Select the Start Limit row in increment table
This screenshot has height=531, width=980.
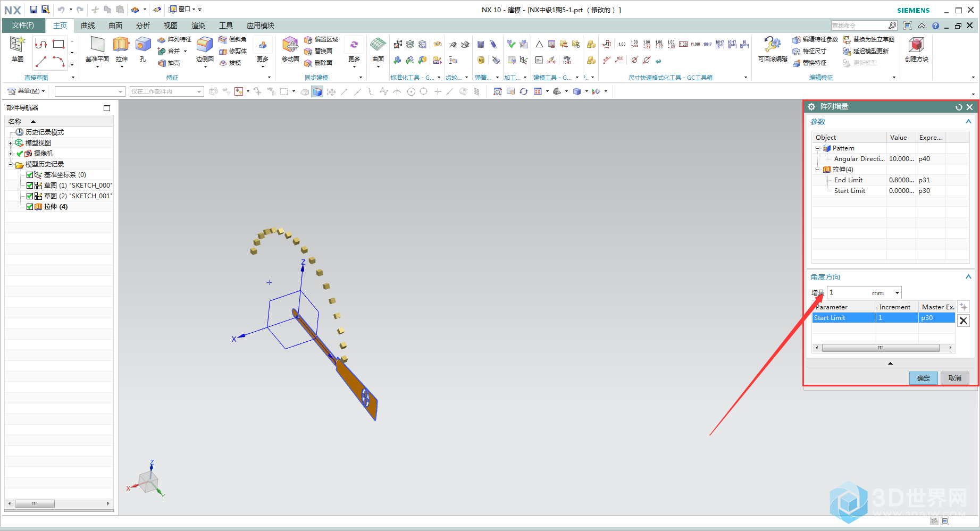click(883, 318)
